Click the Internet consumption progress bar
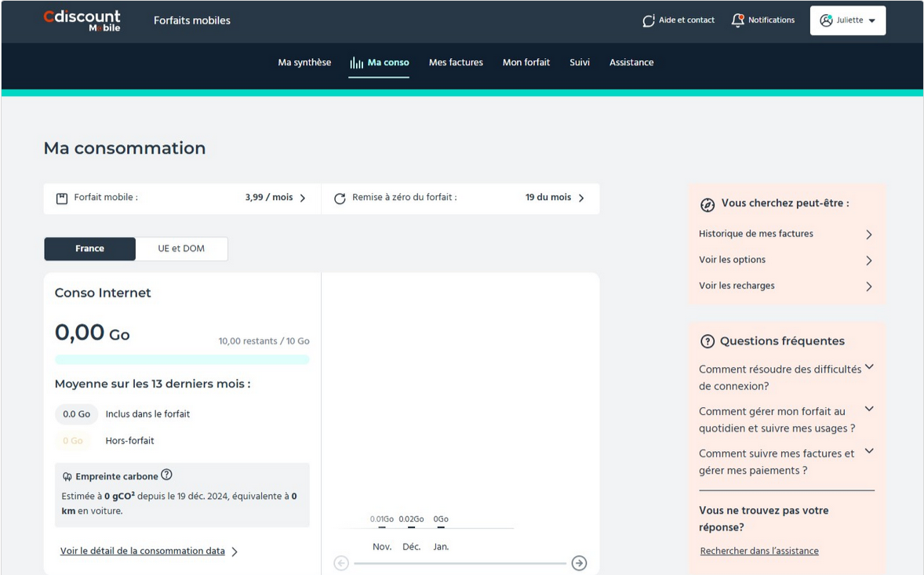Screen dimensions: 924x575 pyautogui.click(x=182, y=360)
